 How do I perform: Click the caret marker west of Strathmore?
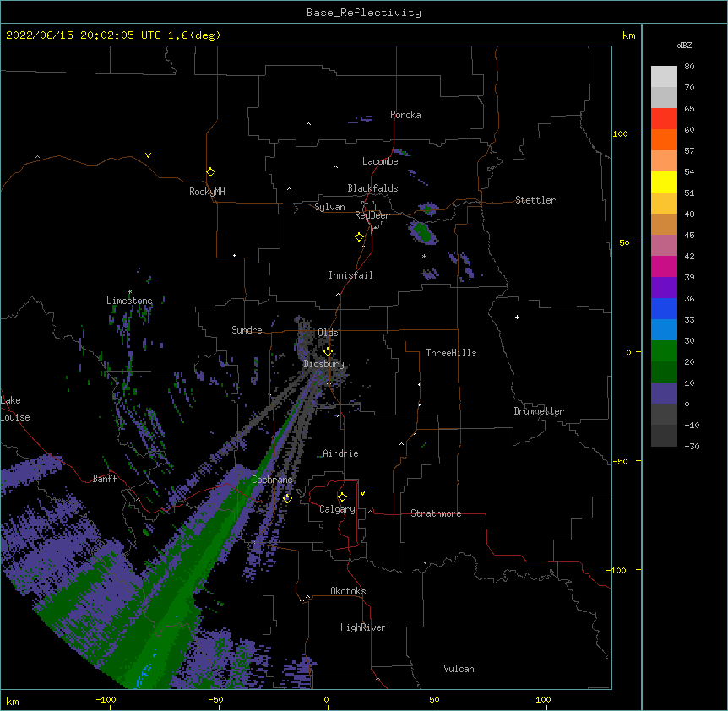[370, 511]
